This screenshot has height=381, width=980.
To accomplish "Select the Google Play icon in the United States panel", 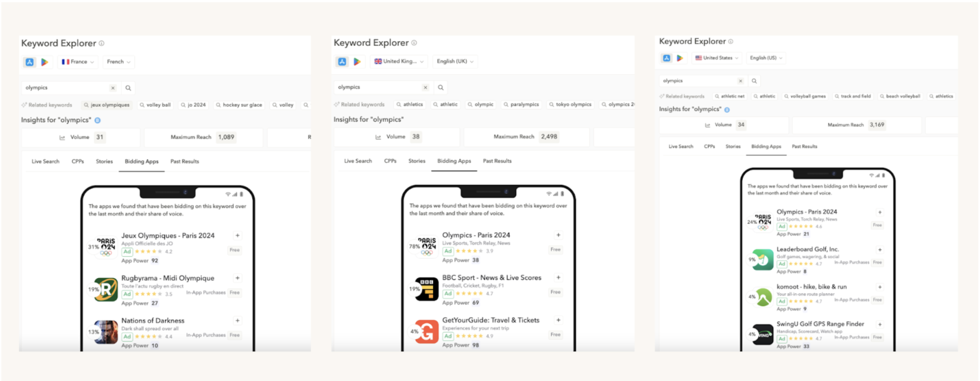I will (x=680, y=58).
